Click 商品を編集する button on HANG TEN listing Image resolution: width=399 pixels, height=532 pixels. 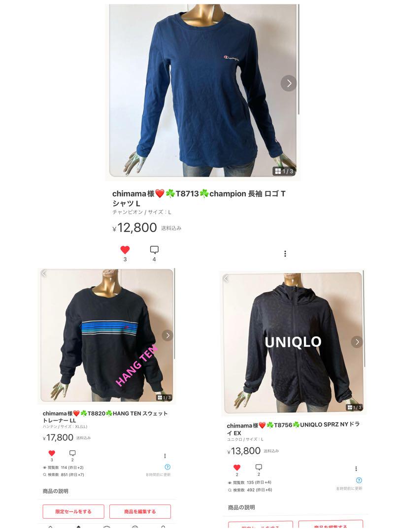pyautogui.click(x=140, y=512)
